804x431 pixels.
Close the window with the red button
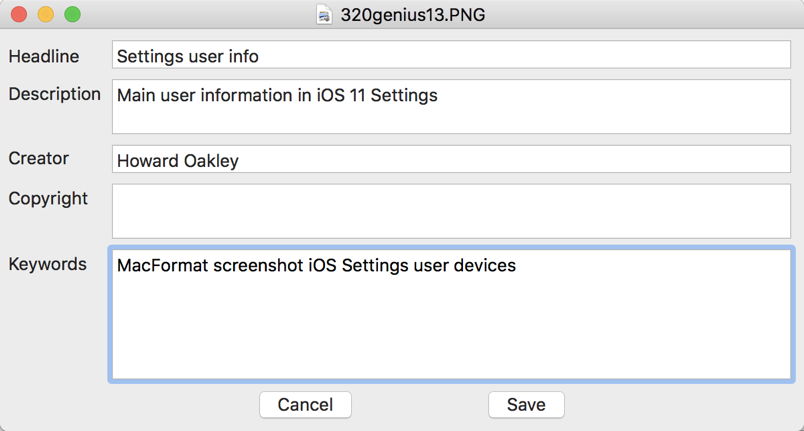[x=19, y=15]
